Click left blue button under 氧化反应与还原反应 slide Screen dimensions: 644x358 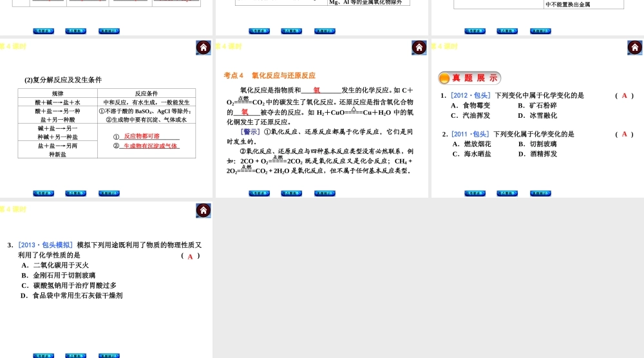click(260, 193)
